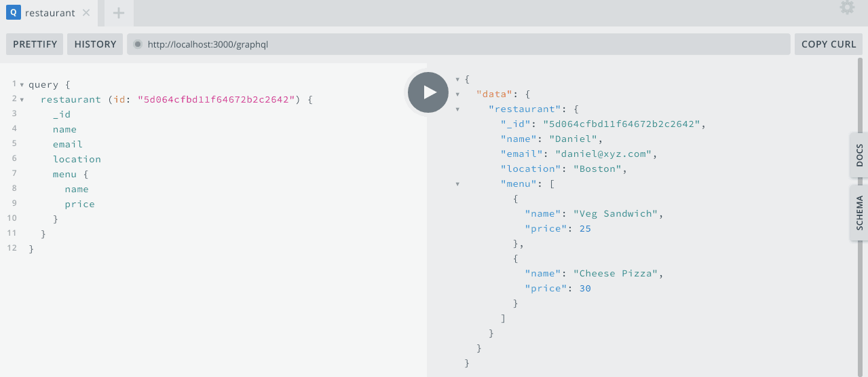Open the settings gear icon
868x377 pixels.
(847, 8)
